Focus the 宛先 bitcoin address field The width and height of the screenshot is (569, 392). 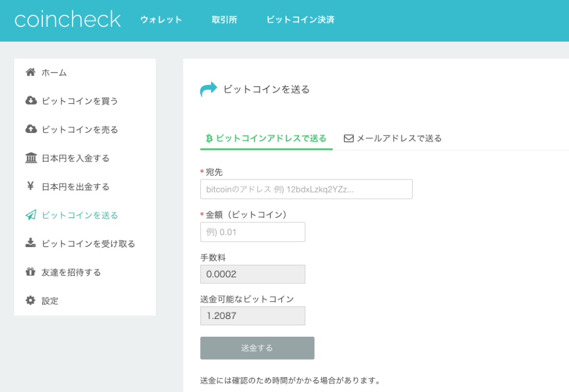306,189
